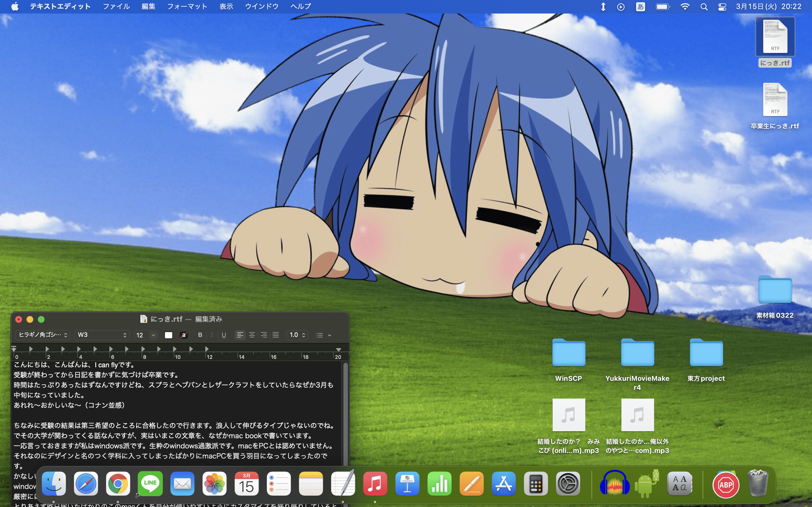Open the 編集 menu

(x=148, y=6)
